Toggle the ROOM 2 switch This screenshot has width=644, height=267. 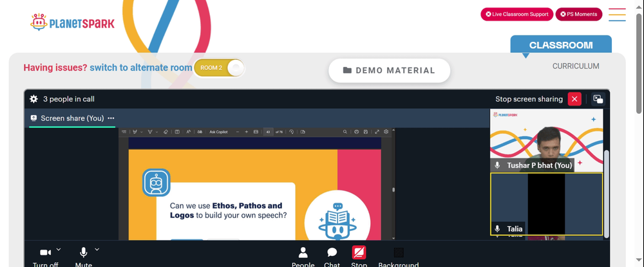(219, 68)
